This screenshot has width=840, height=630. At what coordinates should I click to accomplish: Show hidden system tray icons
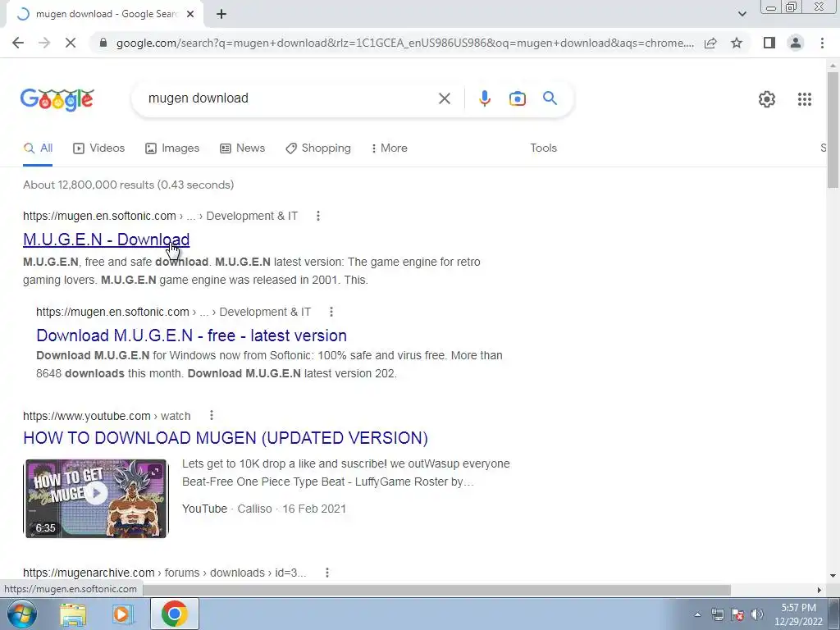tap(697, 614)
